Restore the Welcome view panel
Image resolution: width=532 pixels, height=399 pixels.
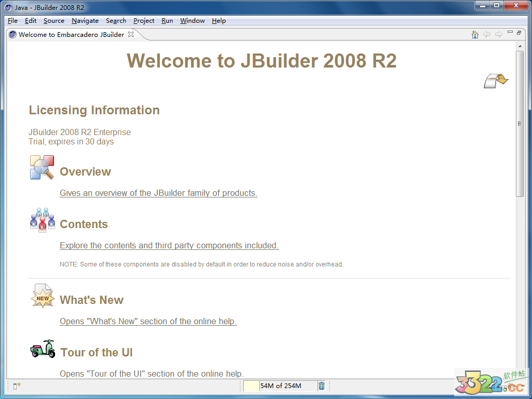[519, 33]
